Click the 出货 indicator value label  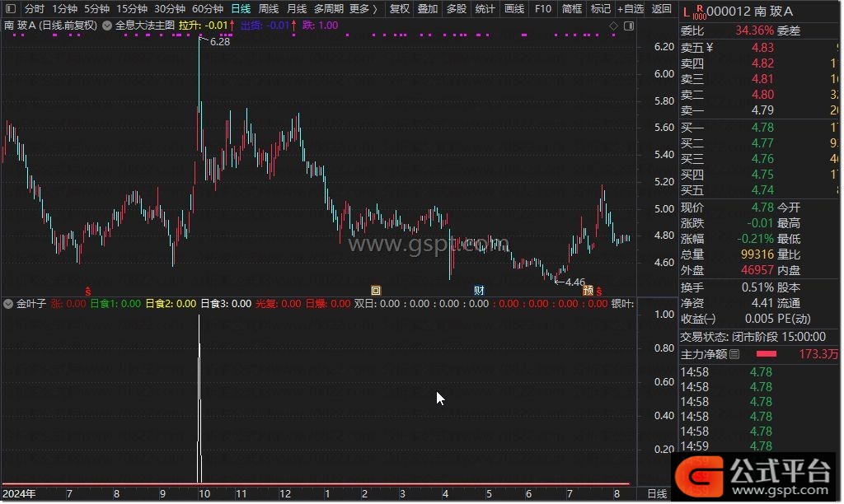[x=269, y=26]
